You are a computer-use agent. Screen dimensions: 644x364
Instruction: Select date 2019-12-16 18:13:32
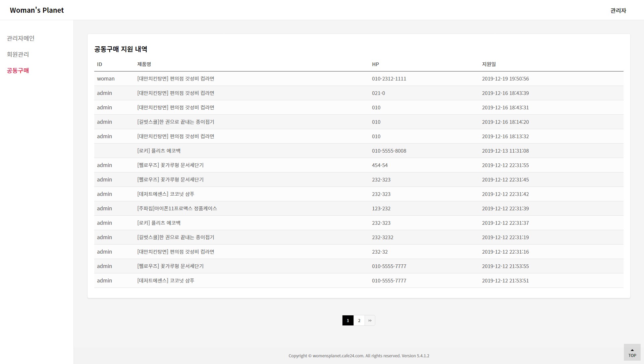click(505, 137)
